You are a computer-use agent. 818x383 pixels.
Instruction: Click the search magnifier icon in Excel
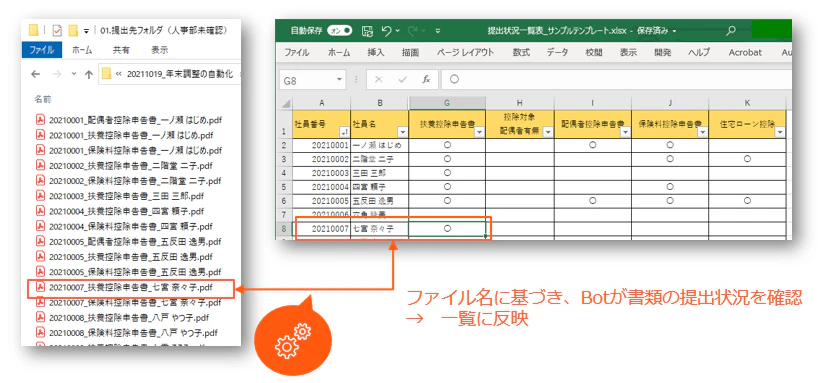tap(731, 31)
